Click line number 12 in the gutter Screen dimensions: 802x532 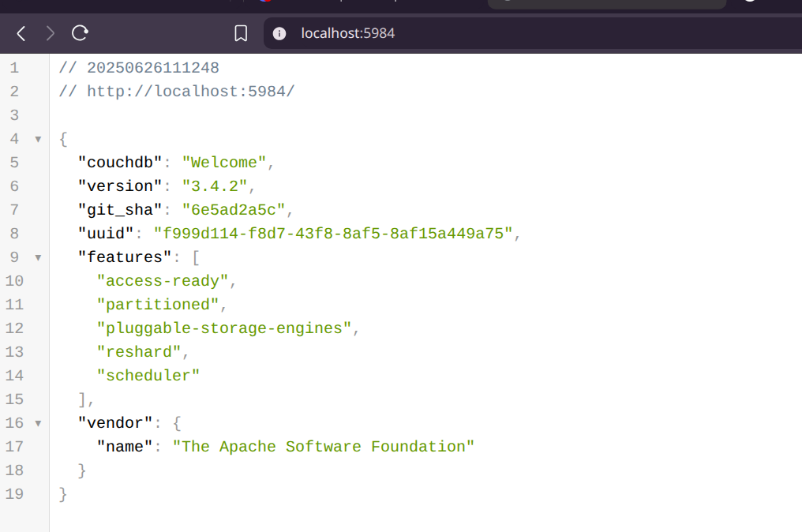14,328
